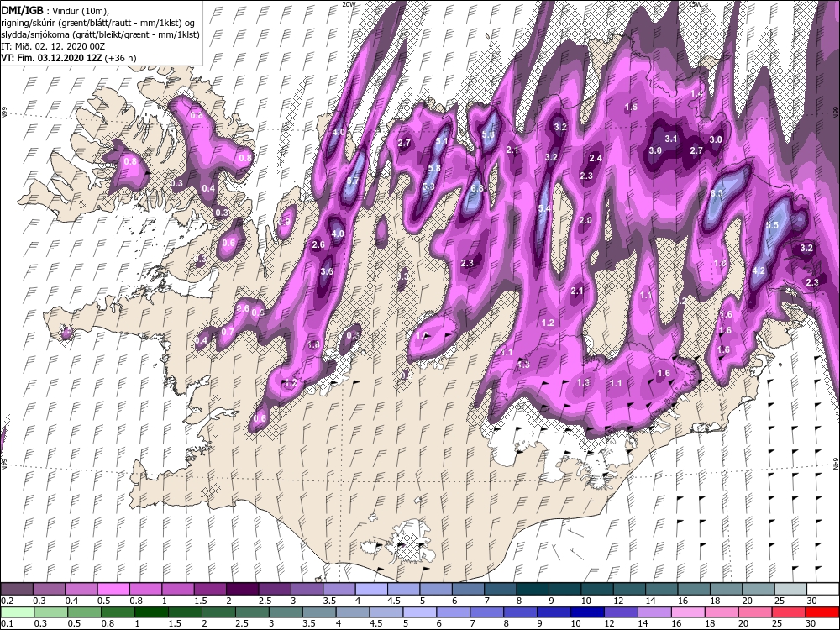
Task: Click the 3.6 precipitation value
Action: 327,271
